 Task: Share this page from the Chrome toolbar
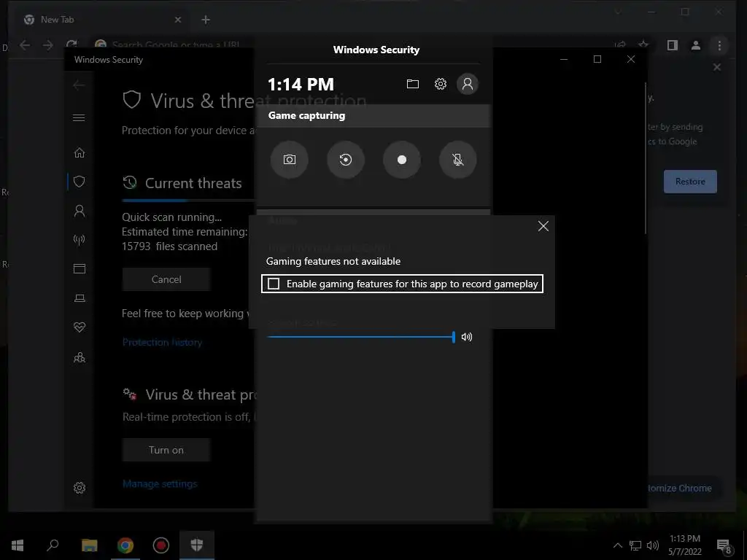620,44
